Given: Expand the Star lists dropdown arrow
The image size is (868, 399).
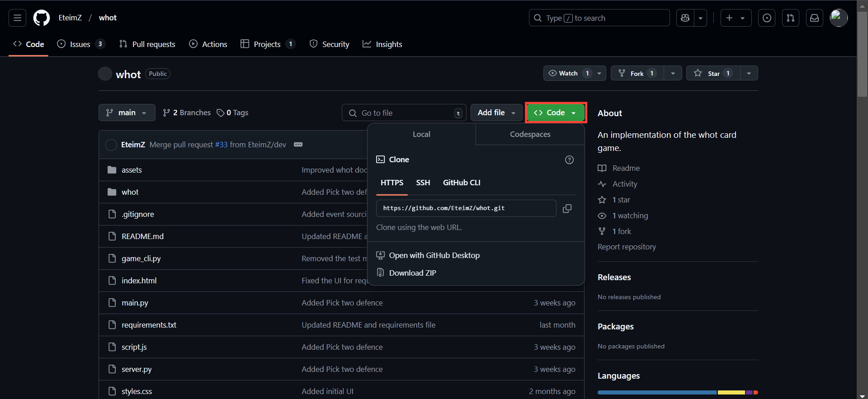Looking at the screenshot, I should 749,73.
